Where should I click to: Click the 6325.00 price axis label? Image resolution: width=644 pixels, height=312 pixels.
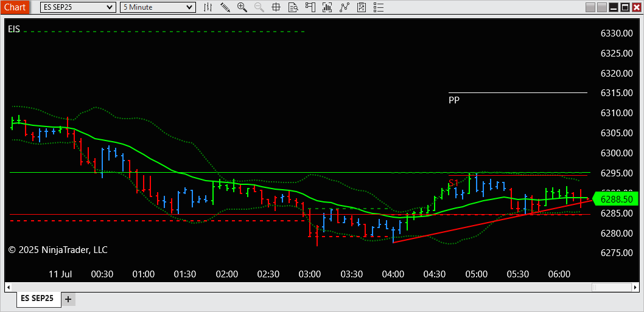[x=617, y=54]
